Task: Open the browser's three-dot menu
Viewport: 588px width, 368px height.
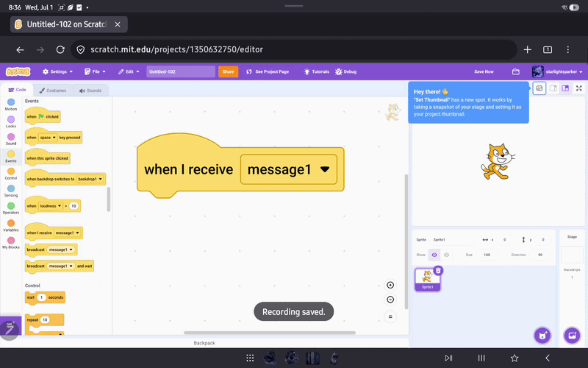Action: 567,49
